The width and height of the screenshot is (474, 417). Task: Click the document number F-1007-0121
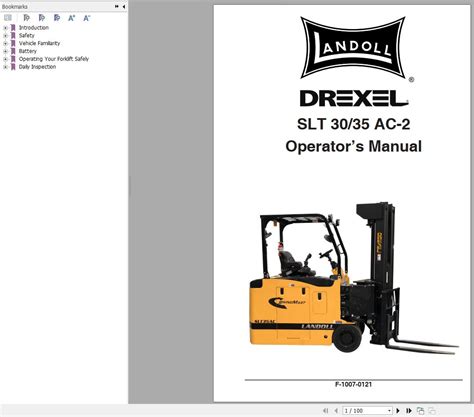tap(353, 384)
